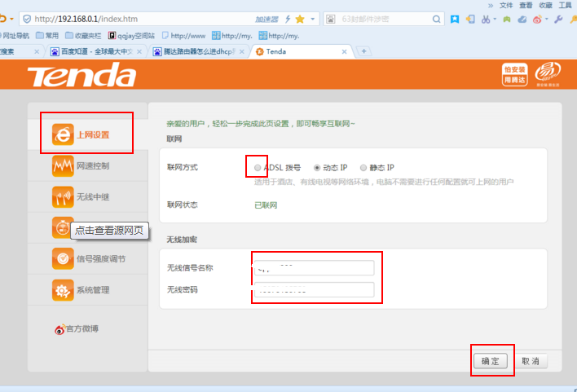Open the 系统管理 system management gear icon
Viewport: 577px width, 392px height.
pyautogui.click(x=63, y=290)
